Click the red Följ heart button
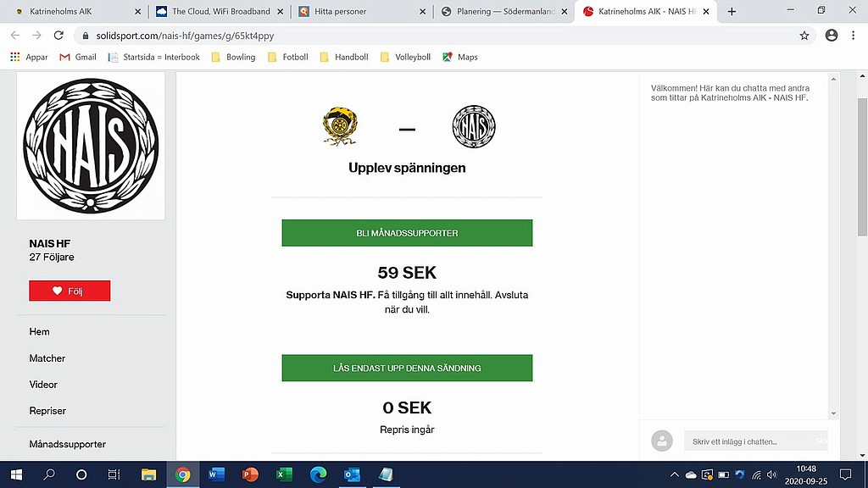This screenshot has height=488, width=868. (x=70, y=291)
